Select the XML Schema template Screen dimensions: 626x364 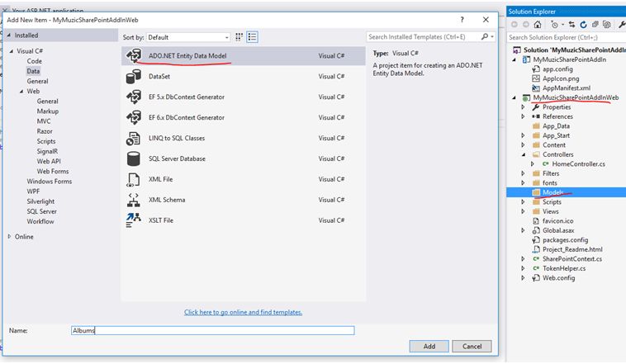[243, 200]
